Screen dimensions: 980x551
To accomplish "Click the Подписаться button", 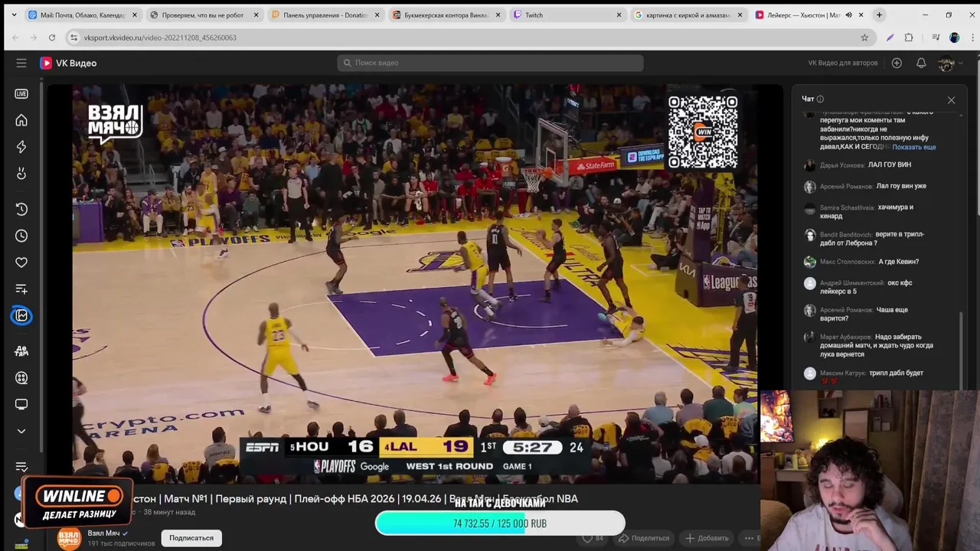I will [x=191, y=538].
